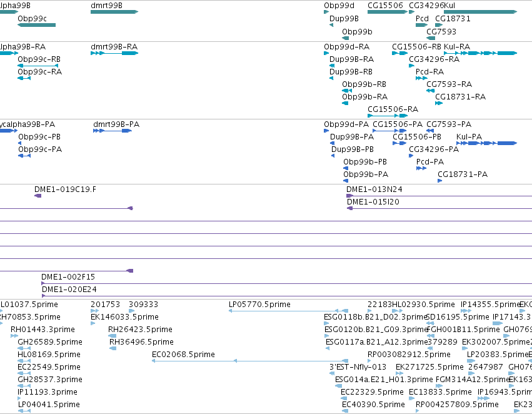
Task: Click transcript CG15506-RA
Action: 393,109
